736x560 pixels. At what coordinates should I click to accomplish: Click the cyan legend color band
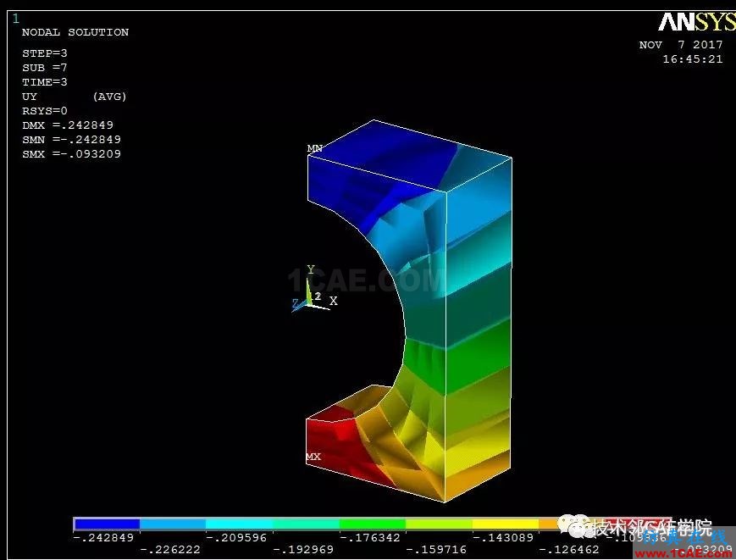click(x=240, y=524)
